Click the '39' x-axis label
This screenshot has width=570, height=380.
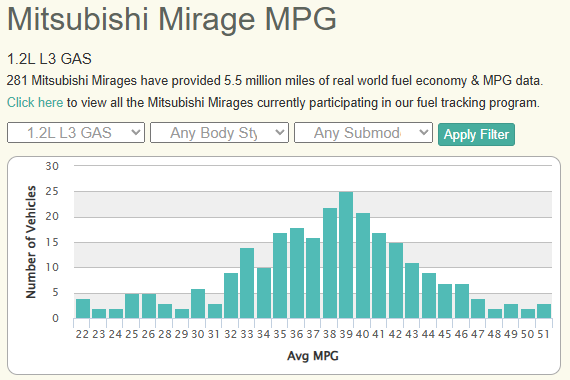click(346, 334)
